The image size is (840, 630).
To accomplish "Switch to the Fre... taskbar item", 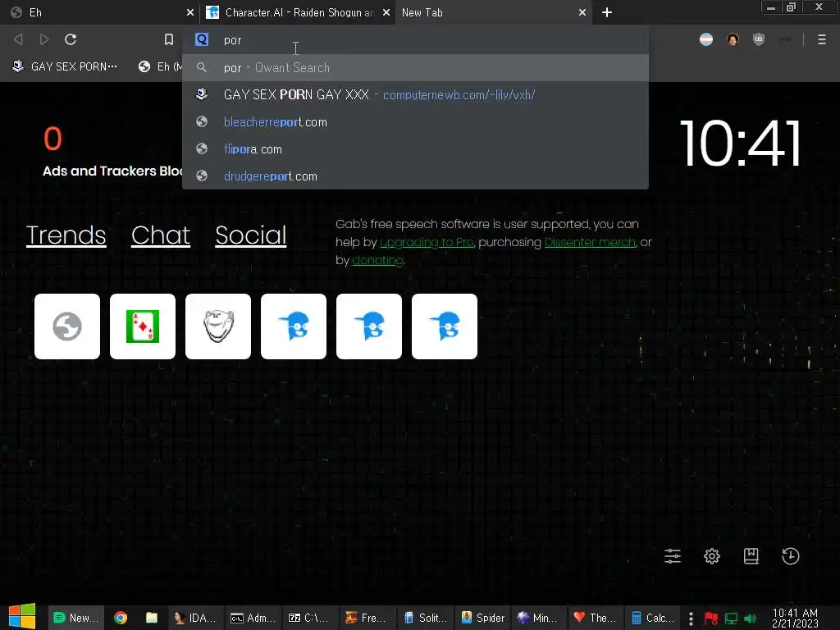I will coord(367,618).
